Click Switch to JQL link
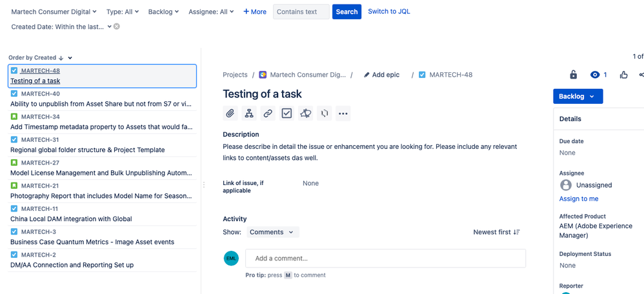644x294 pixels. coord(389,12)
